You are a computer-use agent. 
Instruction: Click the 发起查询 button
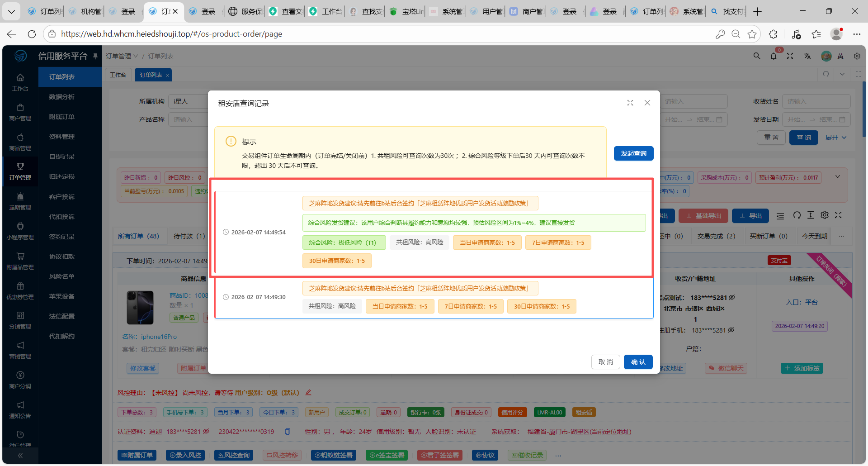633,153
